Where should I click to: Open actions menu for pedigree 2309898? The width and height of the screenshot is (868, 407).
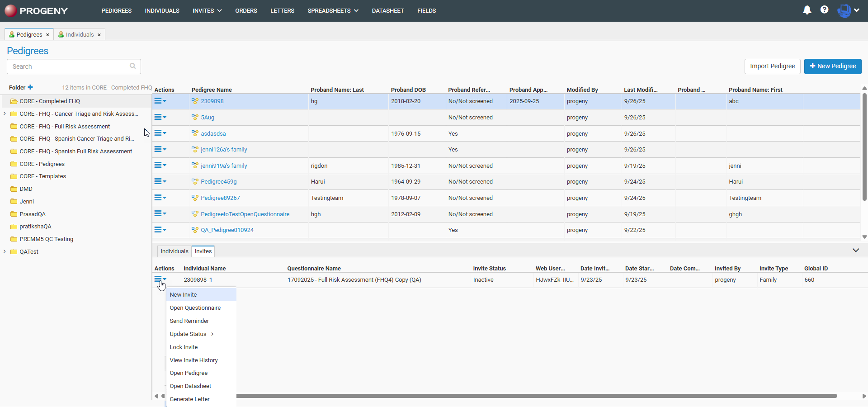[x=160, y=101]
